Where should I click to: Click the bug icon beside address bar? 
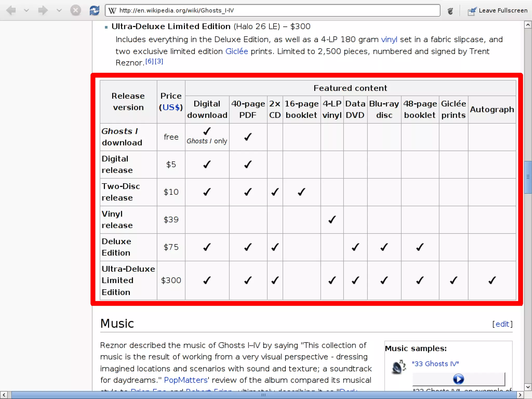click(450, 11)
